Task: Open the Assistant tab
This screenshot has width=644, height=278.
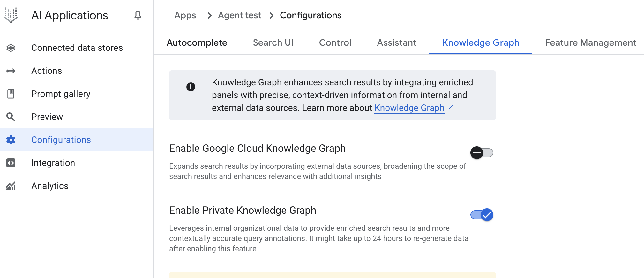Action: click(396, 43)
